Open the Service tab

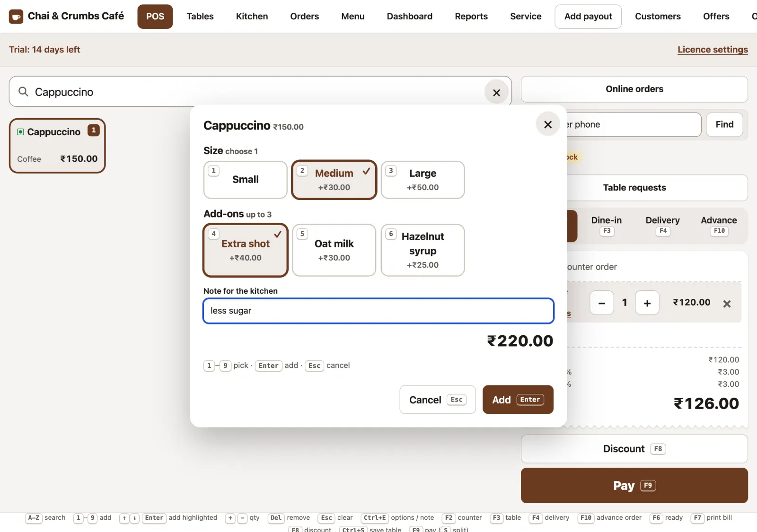point(526,17)
